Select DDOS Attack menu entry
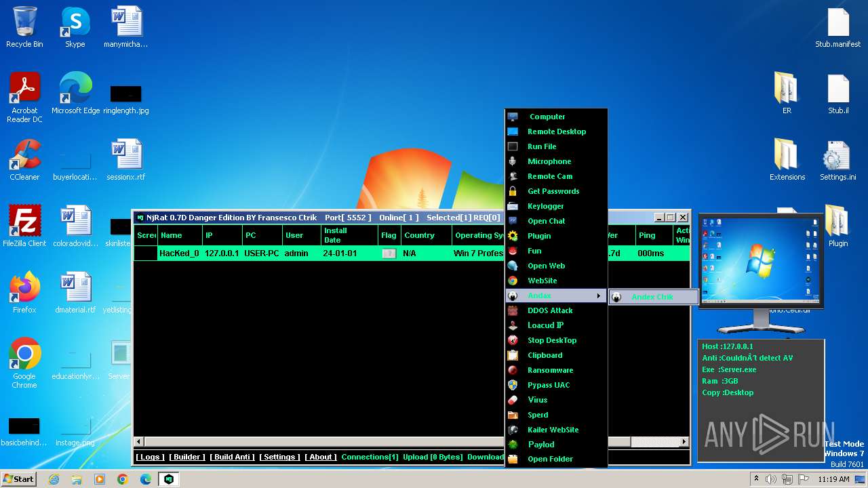This screenshot has height=488, width=868. (556, 310)
